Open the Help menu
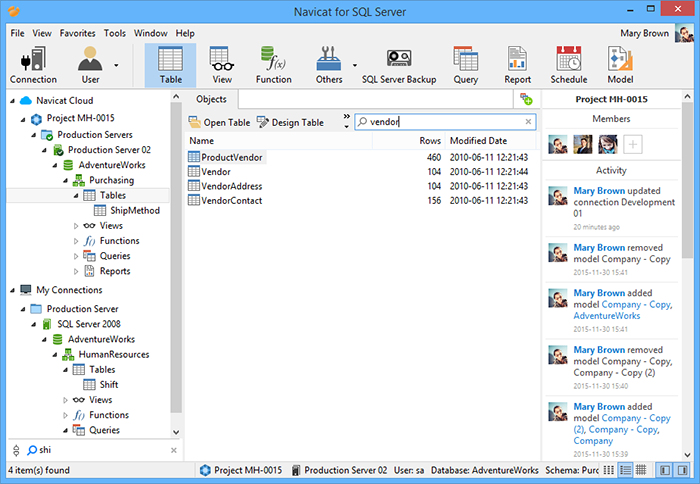 click(x=185, y=33)
